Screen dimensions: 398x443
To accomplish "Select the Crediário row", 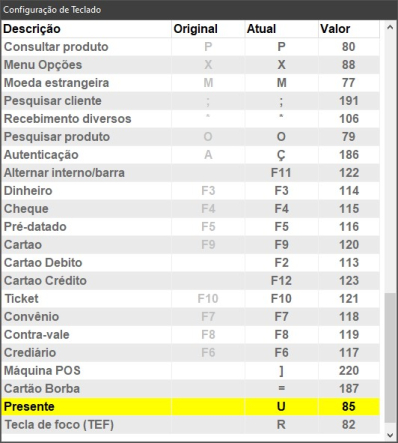I will (190, 353).
